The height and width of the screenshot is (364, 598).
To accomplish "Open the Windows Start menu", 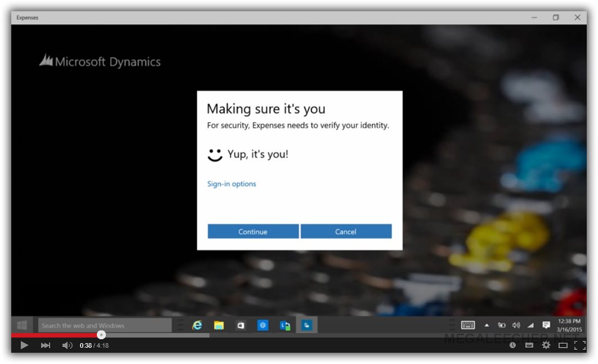I will (22, 325).
